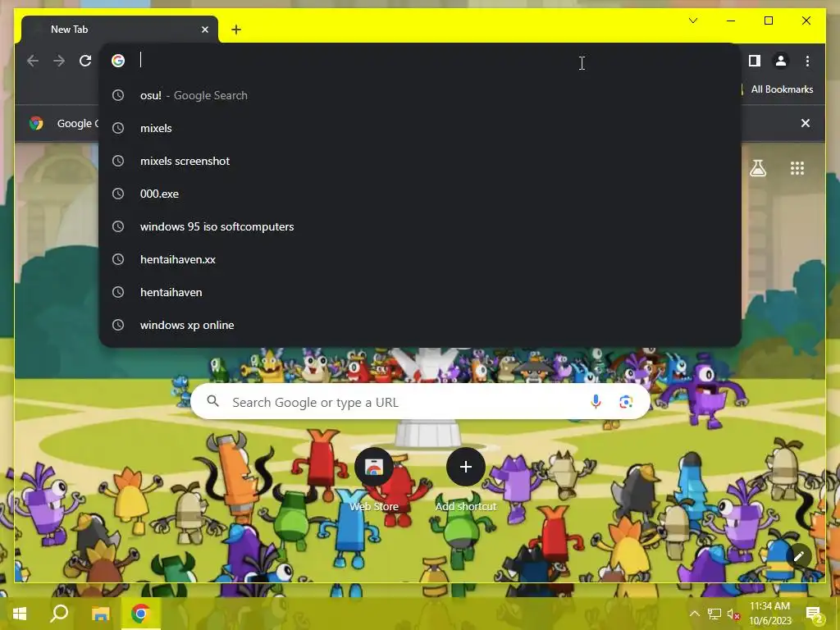Click the browser back arrow

33,61
